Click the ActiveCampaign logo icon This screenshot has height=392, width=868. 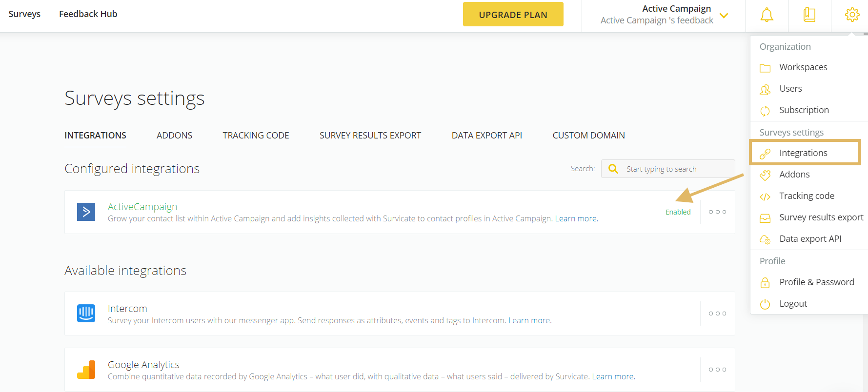click(x=86, y=212)
